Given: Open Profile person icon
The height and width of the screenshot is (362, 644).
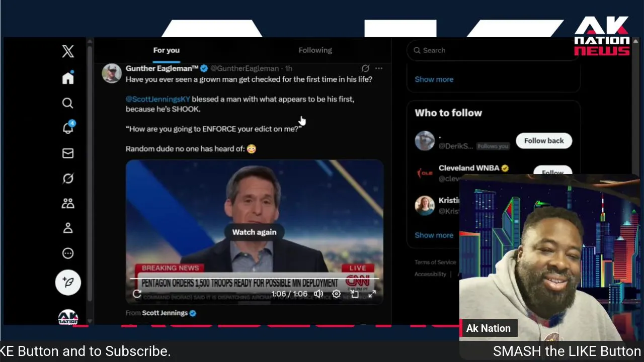Looking at the screenshot, I should (68, 228).
